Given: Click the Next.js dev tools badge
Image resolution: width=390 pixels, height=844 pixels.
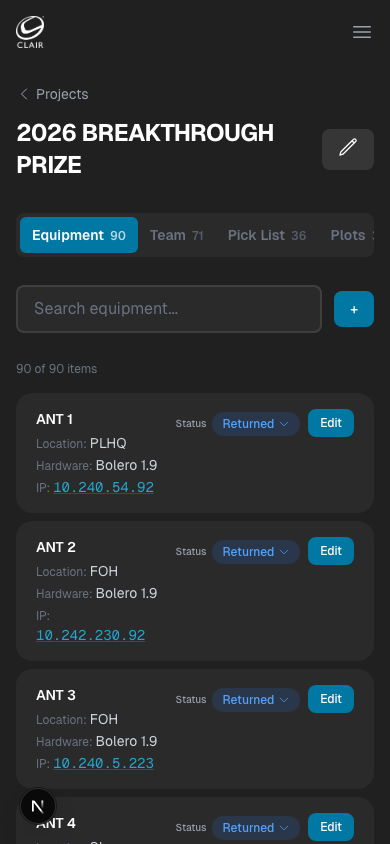Looking at the screenshot, I should (38, 806).
